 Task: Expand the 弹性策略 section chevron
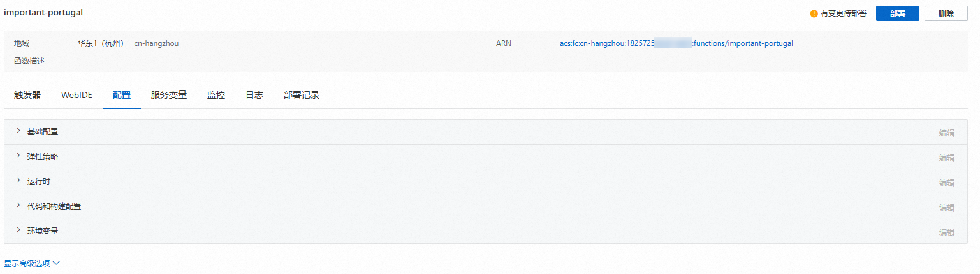click(x=18, y=155)
